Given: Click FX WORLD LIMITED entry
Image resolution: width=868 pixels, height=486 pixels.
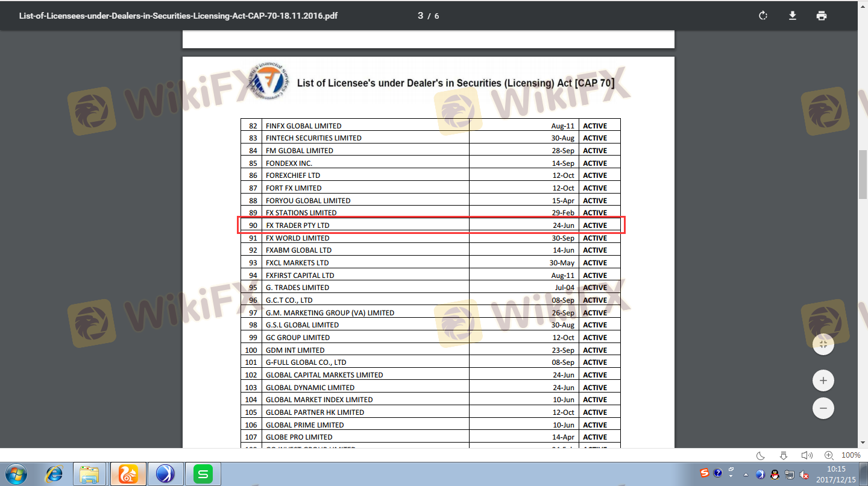Looking at the screenshot, I should 298,238.
